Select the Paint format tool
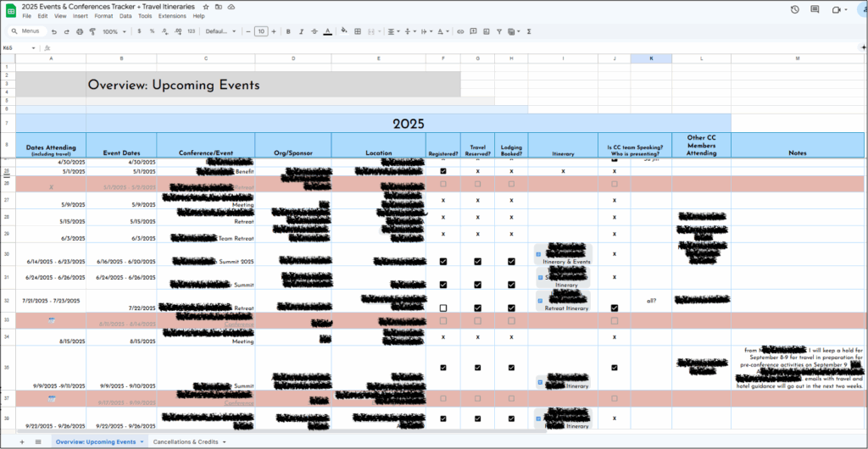 tap(92, 31)
